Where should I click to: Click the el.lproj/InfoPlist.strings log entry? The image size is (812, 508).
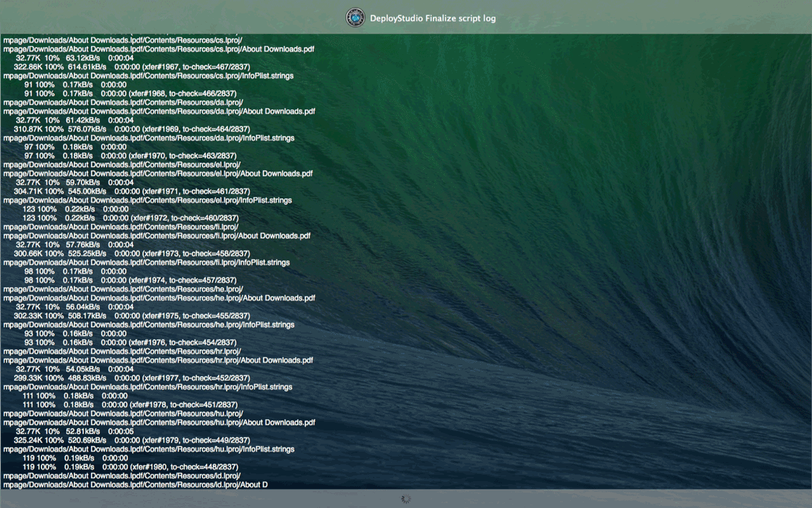click(x=147, y=200)
